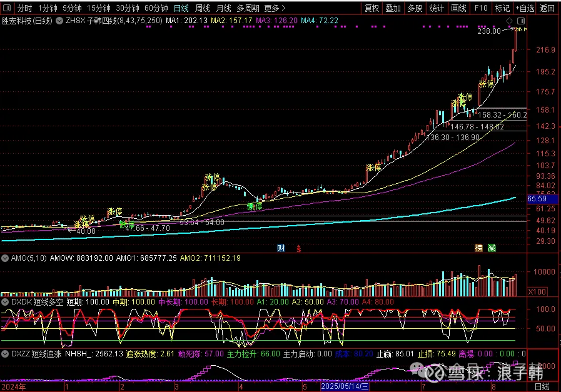Click the X100 volume scale label

[537, 292]
